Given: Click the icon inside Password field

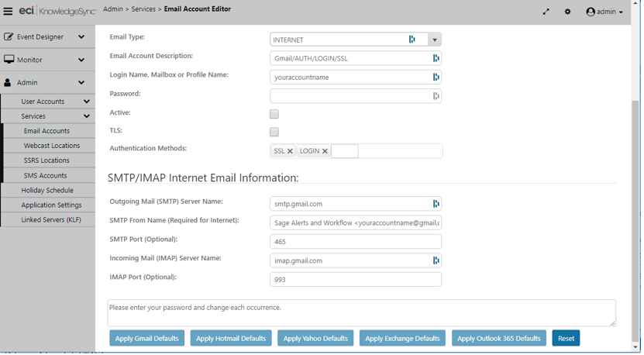Looking at the screenshot, I should 436,96.
